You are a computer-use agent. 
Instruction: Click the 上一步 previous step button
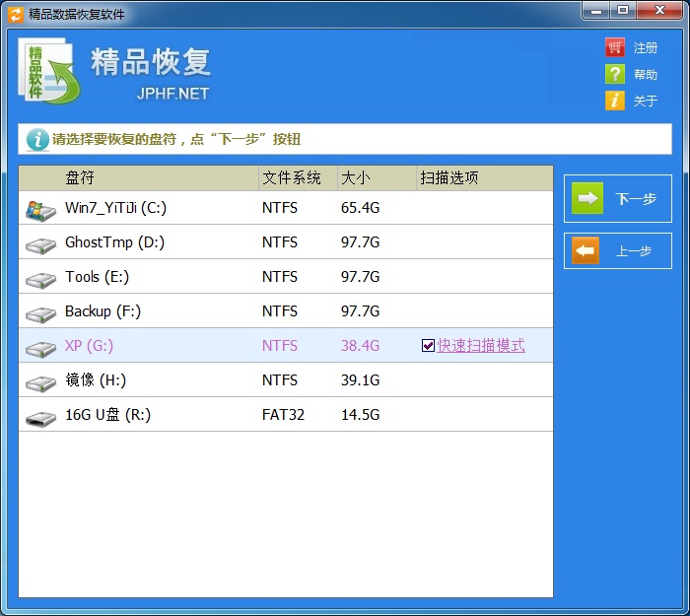pyautogui.click(x=618, y=250)
